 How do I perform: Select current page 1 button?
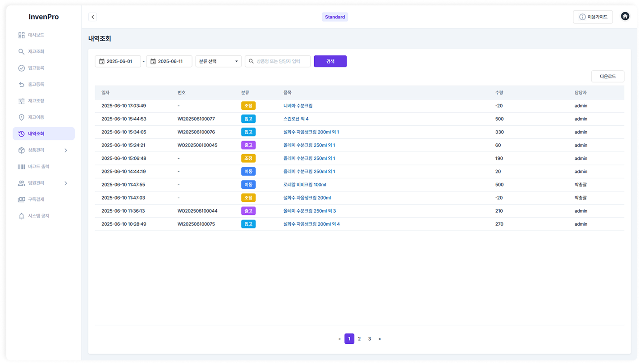tap(349, 339)
